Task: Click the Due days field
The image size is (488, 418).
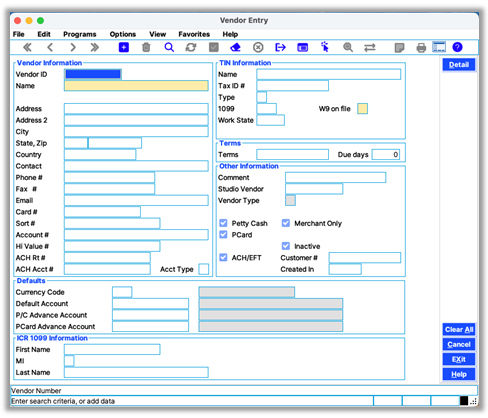Action: (x=386, y=154)
